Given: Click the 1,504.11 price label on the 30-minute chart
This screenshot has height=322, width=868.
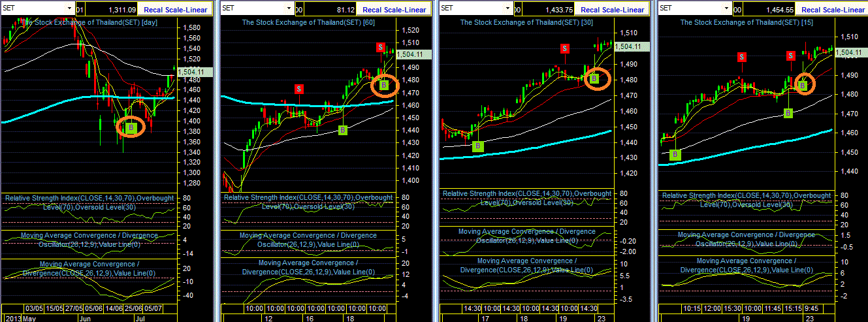Looking at the screenshot, I should point(632,46).
